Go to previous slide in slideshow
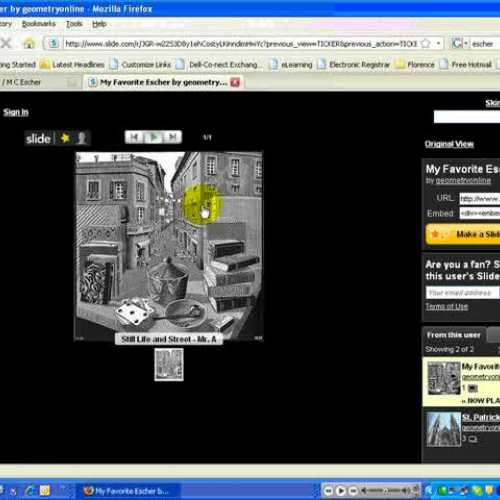 tap(134, 137)
